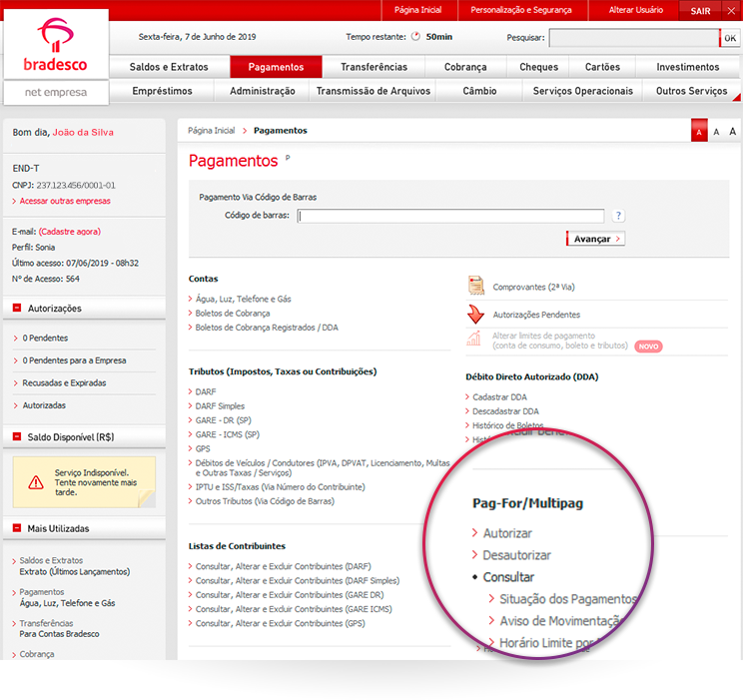This screenshot has width=743, height=700.
Task: Open Autorizadas in sidebar
Action: coord(44,405)
